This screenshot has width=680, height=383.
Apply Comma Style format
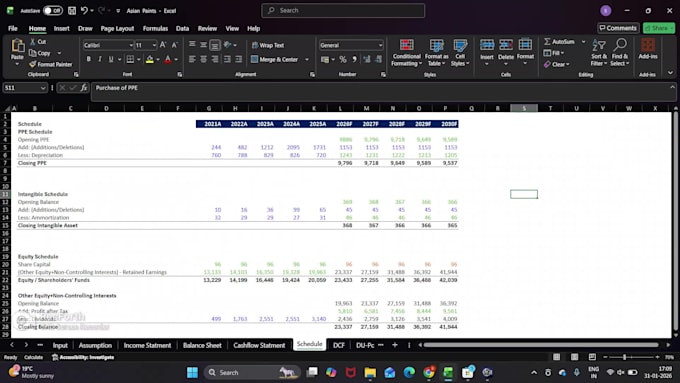click(354, 59)
